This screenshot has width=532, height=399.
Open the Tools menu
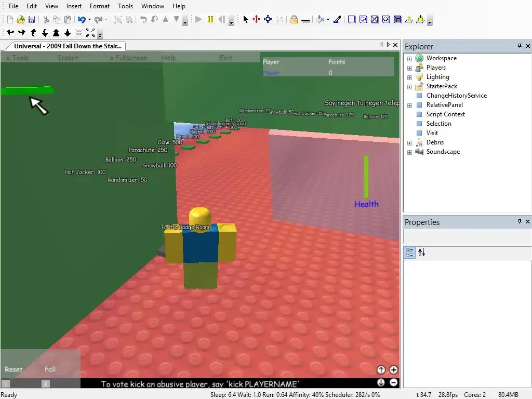[126, 6]
